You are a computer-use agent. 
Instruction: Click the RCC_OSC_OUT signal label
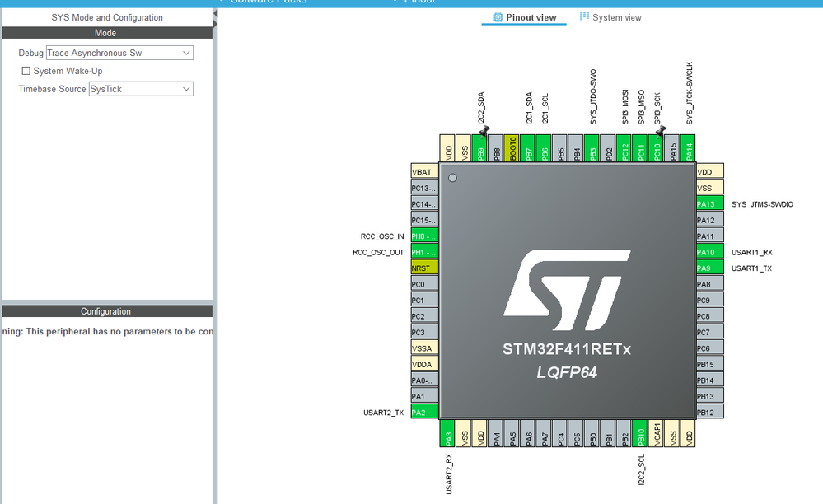tap(378, 252)
